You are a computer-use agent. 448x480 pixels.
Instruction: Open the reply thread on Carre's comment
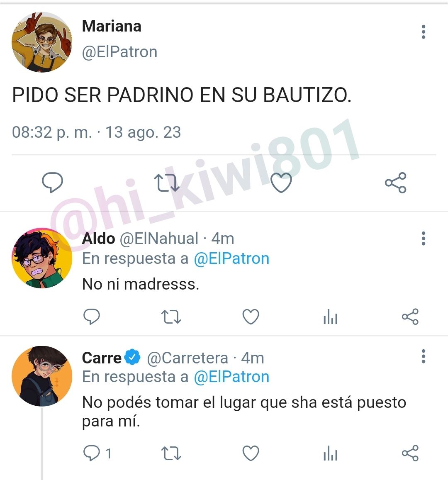97,453
